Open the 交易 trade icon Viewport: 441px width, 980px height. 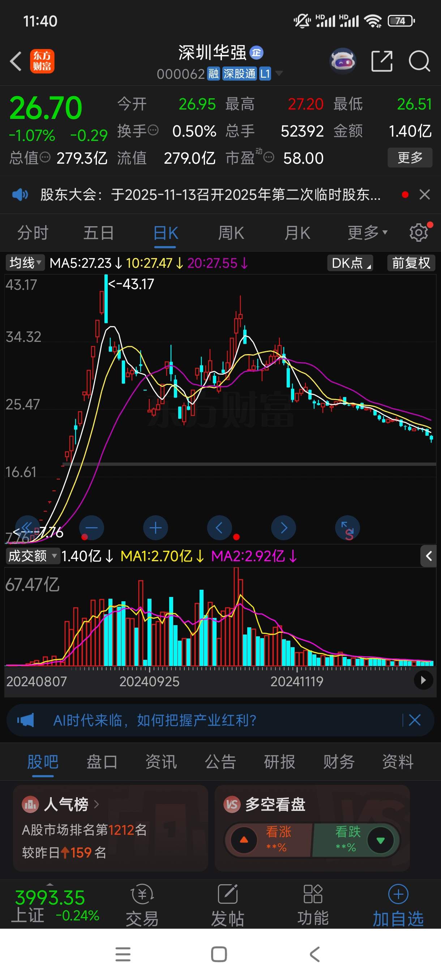click(142, 894)
